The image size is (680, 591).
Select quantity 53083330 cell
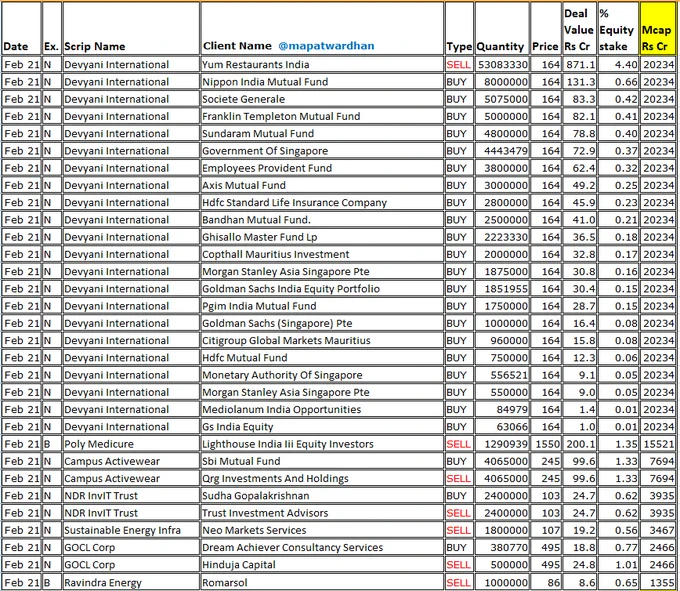click(x=502, y=65)
